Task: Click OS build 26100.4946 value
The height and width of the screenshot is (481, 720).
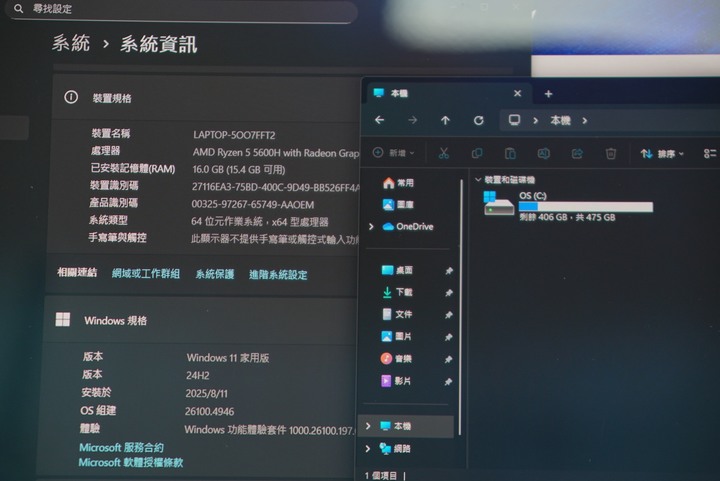Action: [209, 411]
